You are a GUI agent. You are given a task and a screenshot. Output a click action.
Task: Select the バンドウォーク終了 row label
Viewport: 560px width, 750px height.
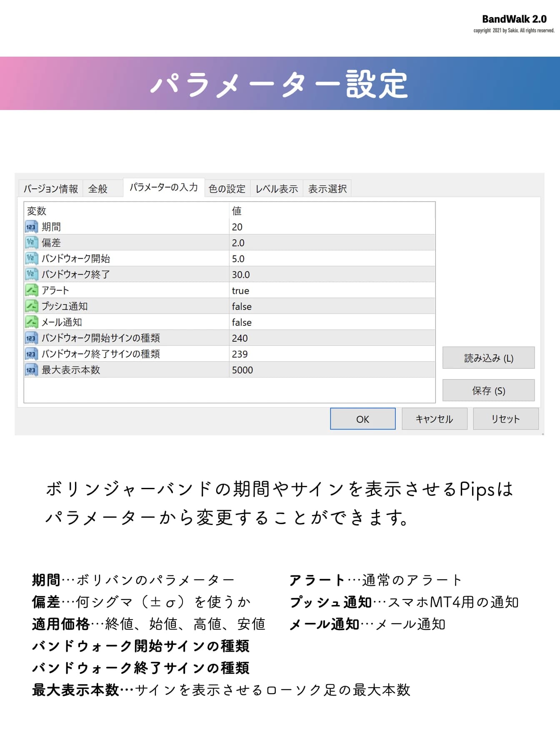(x=76, y=274)
